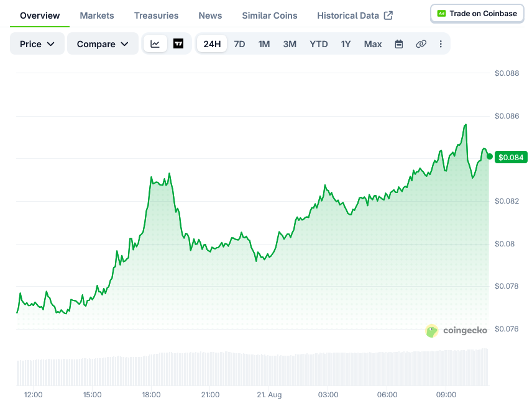Open the Overview tab
Viewport: 532px width, 401px height.
(x=40, y=16)
